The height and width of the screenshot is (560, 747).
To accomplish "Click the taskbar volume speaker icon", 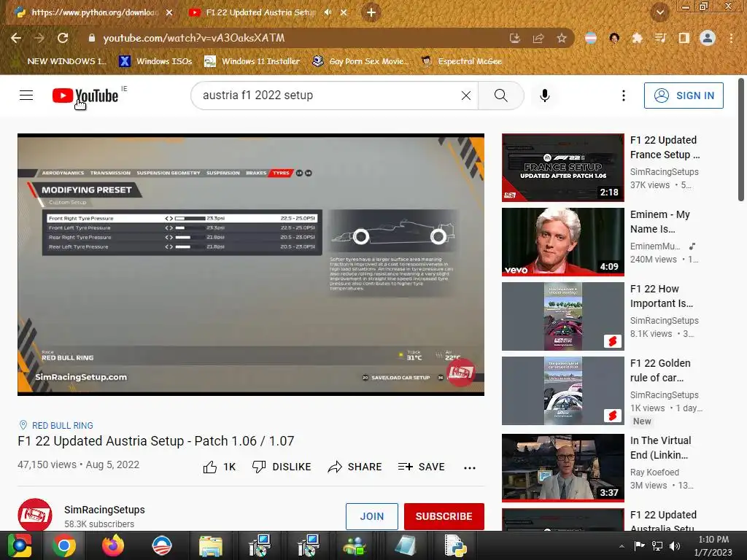I will (x=675, y=546).
